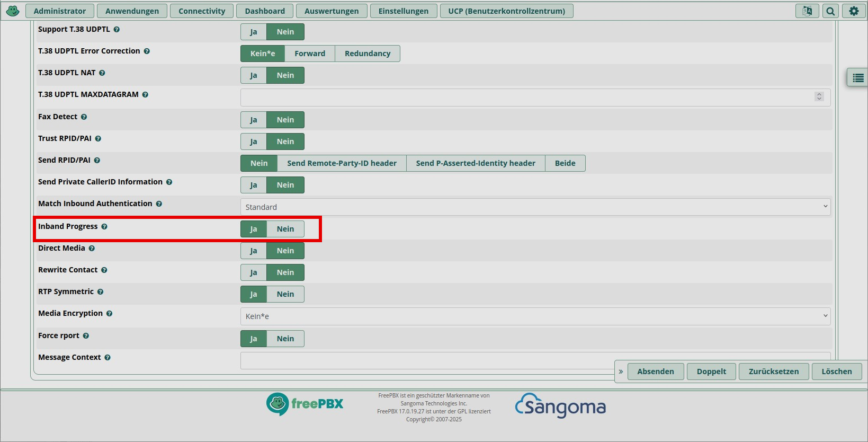868x442 pixels.
Task: Open the Connectivity menu
Action: tap(202, 11)
